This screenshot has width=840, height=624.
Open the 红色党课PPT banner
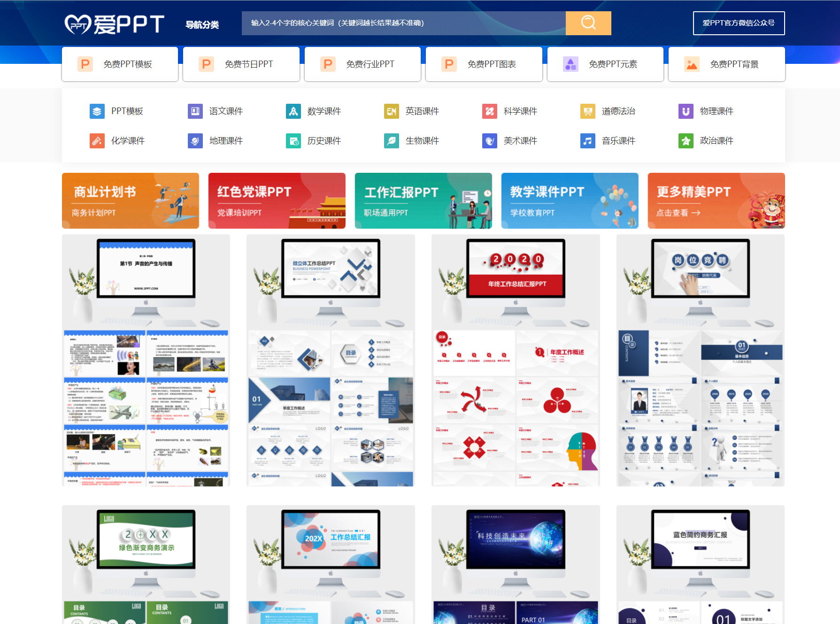point(277,200)
